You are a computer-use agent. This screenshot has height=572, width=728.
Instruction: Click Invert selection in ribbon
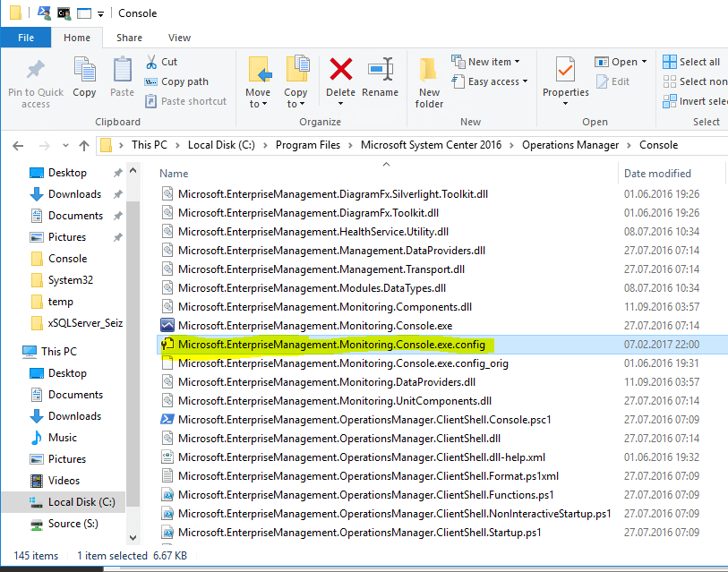pos(695,101)
